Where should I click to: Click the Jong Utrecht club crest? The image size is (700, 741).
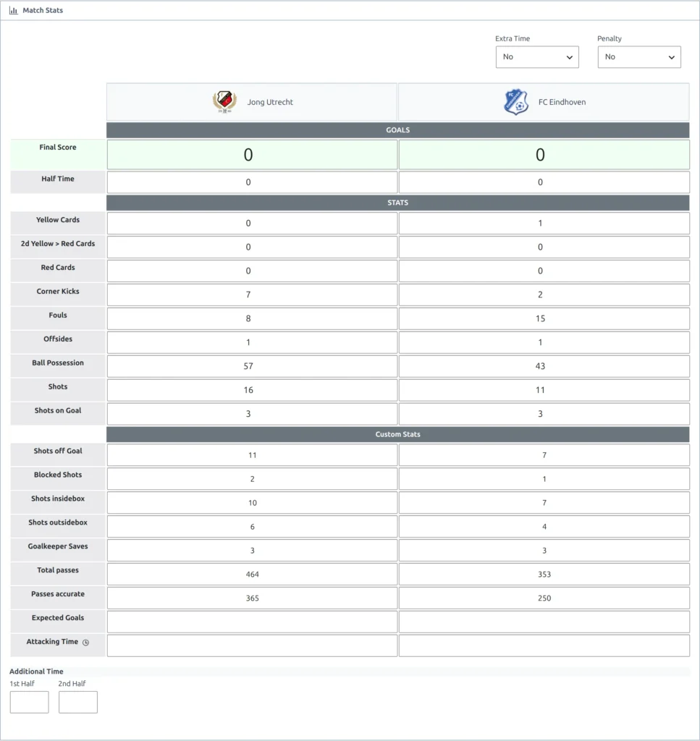tap(224, 101)
